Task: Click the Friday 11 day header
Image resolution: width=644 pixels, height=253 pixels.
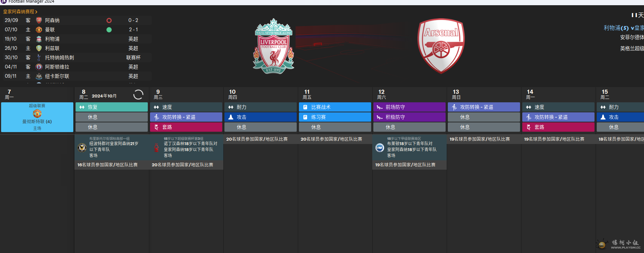Action: pyautogui.click(x=335, y=95)
